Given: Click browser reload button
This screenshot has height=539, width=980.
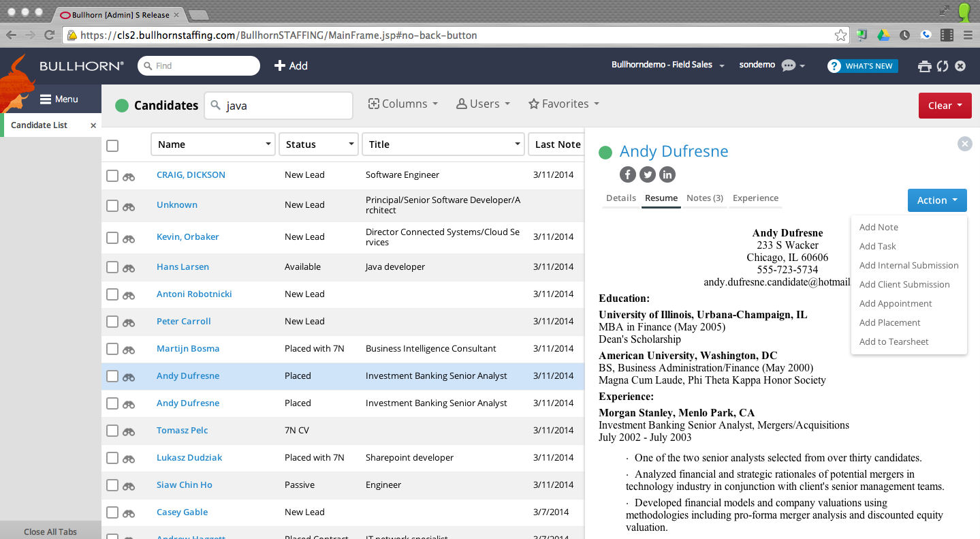Looking at the screenshot, I should (x=49, y=35).
